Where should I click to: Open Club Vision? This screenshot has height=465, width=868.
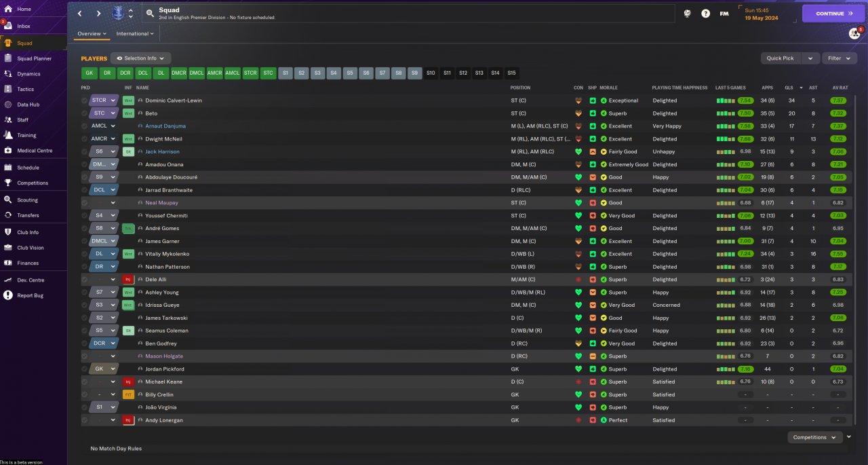pos(31,248)
